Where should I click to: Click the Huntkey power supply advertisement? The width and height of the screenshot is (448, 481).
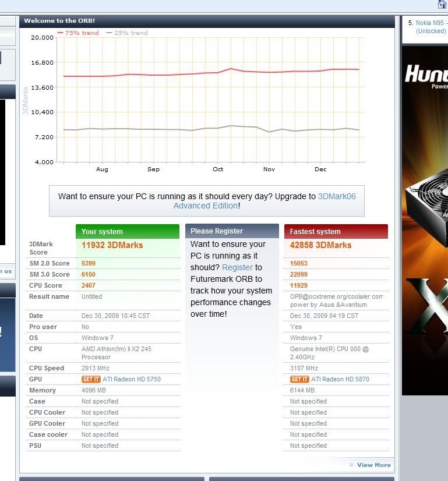425,221
